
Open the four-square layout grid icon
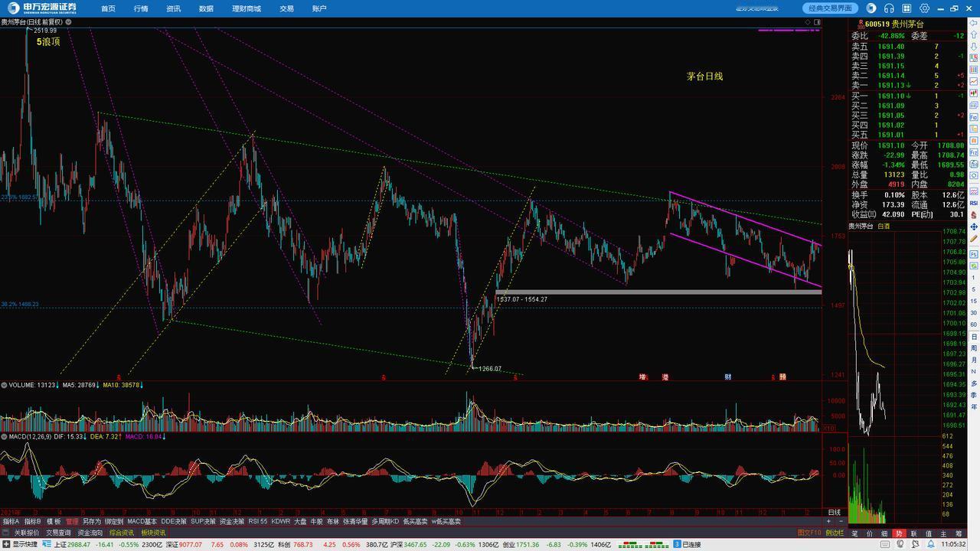[x=906, y=8]
